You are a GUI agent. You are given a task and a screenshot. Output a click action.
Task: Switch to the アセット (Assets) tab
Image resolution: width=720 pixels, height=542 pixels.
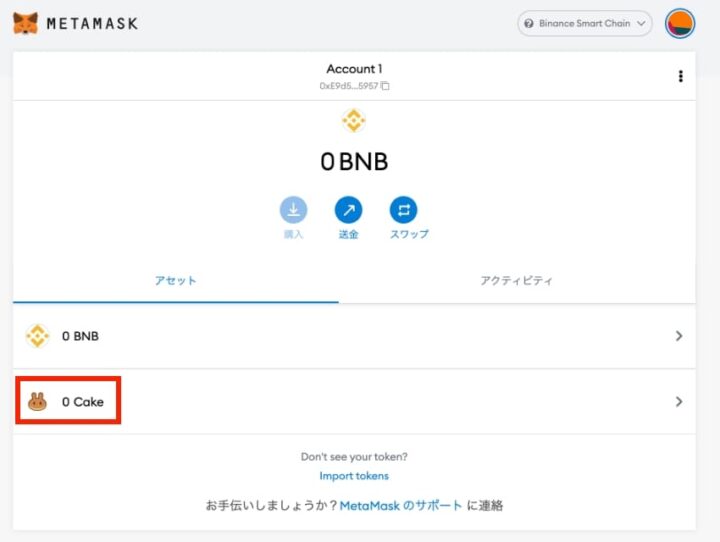point(176,281)
